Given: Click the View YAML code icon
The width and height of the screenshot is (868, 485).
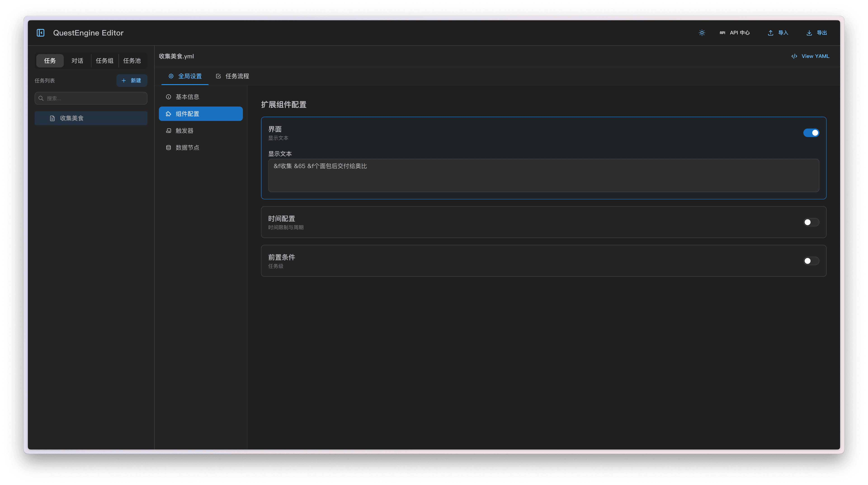Looking at the screenshot, I should (x=794, y=56).
